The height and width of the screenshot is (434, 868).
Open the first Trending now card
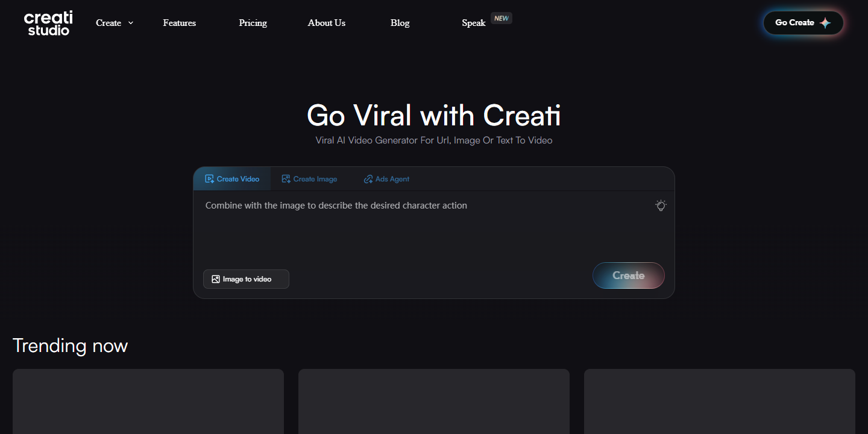pos(148,401)
